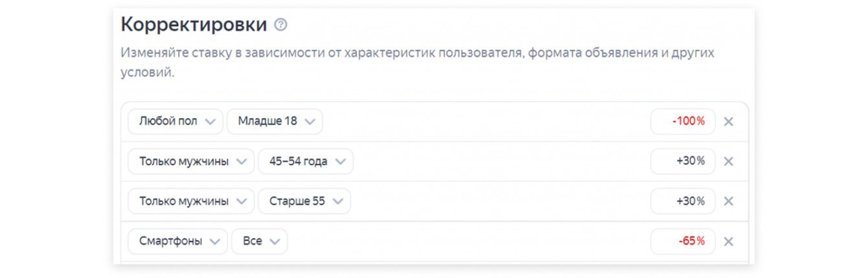Click empty space in the Смартфоны row

pyautogui.click(x=466, y=241)
